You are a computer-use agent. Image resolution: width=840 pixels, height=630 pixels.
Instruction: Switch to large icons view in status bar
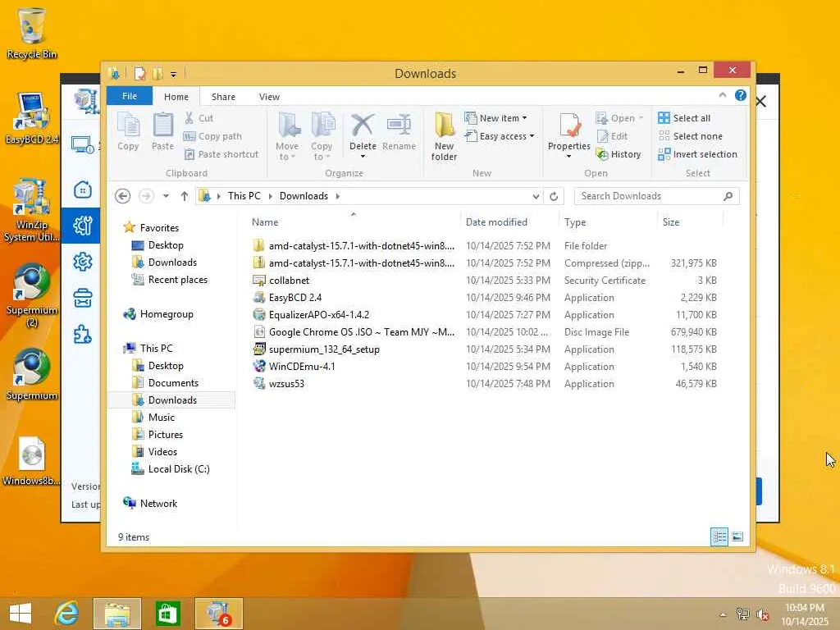click(737, 536)
